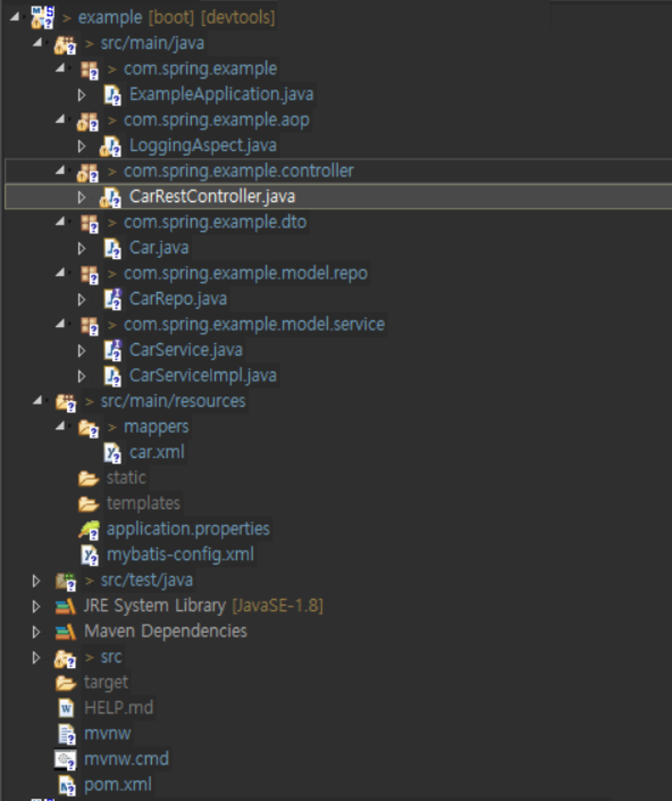Click the src/main/resources folder icon
The height and width of the screenshot is (801, 672).
tap(66, 403)
